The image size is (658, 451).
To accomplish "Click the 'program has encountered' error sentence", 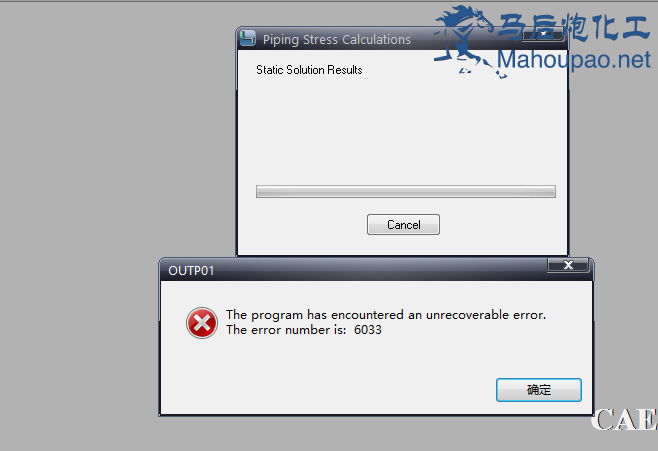I will coord(386,315).
